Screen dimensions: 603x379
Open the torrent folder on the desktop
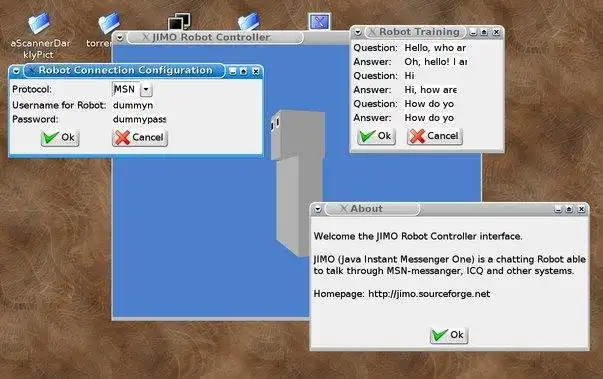(109, 23)
